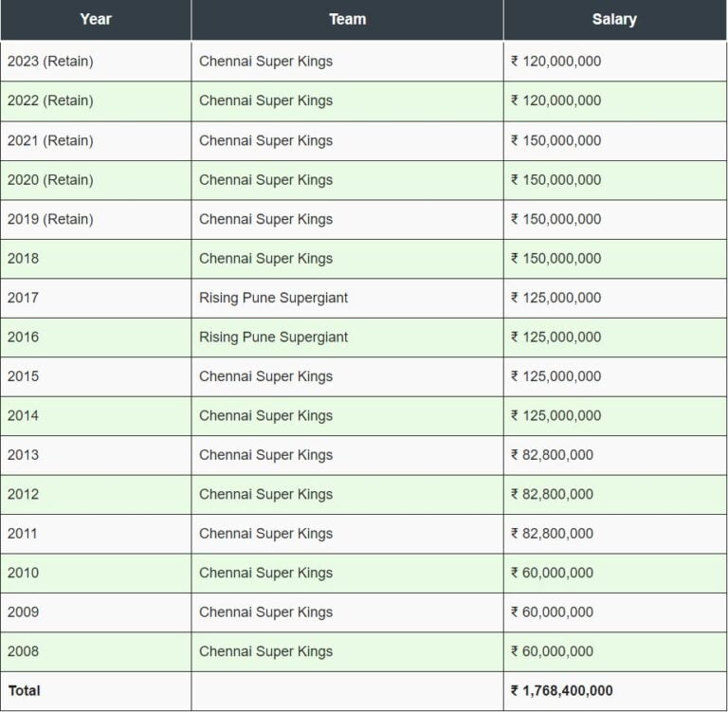Select the 2013 year cell
The width and height of the screenshot is (728, 712).
coord(96,455)
